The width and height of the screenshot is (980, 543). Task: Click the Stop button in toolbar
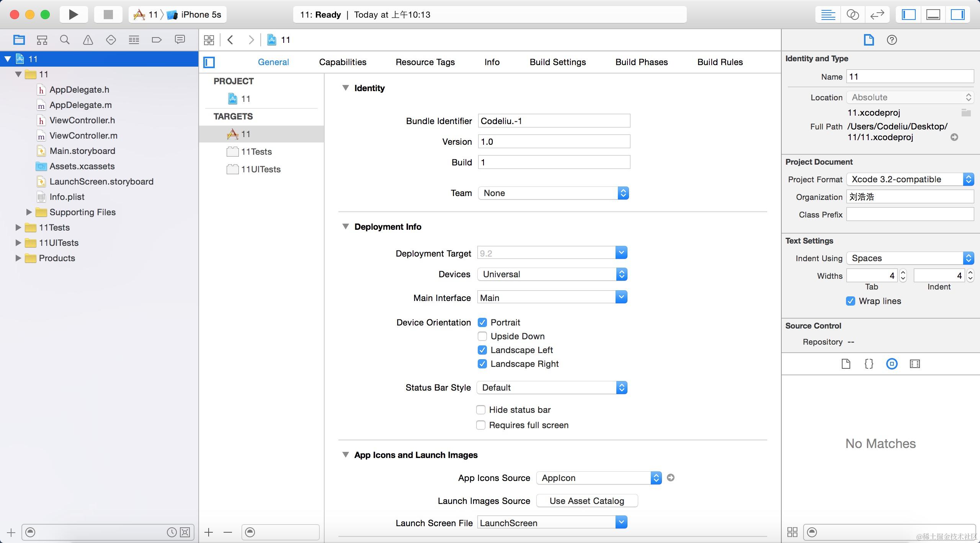coord(108,15)
